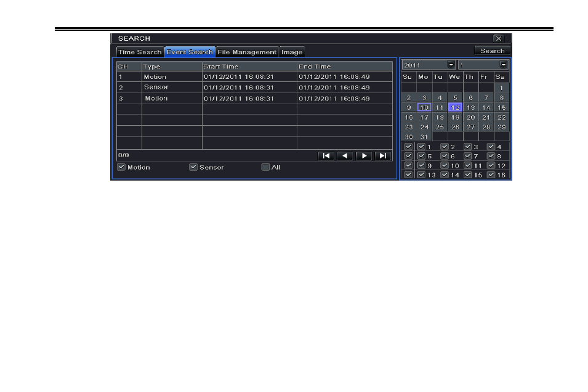Uncheck channel 6 checkbox

pos(445,156)
